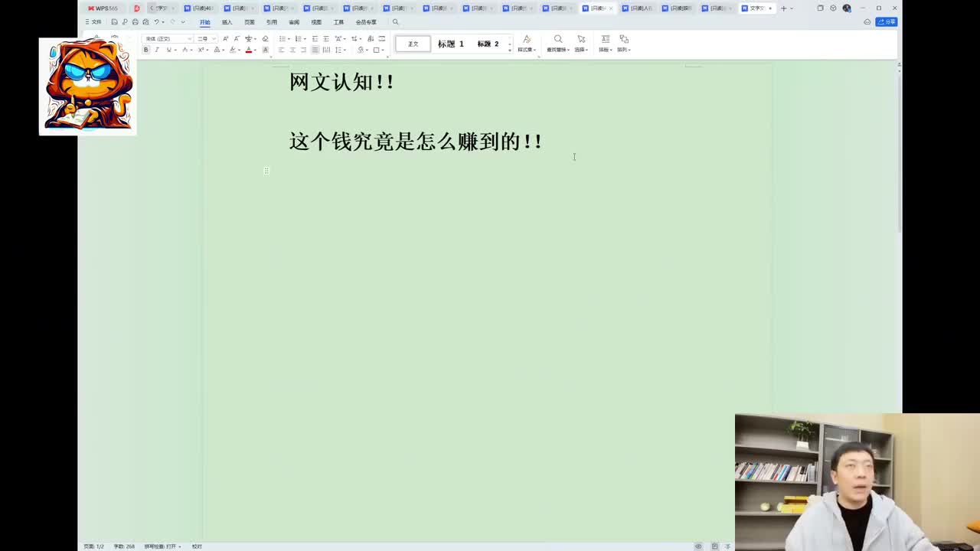The image size is (980, 551).
Task: Click distributed alignment icon
Action: pos(326,50)
